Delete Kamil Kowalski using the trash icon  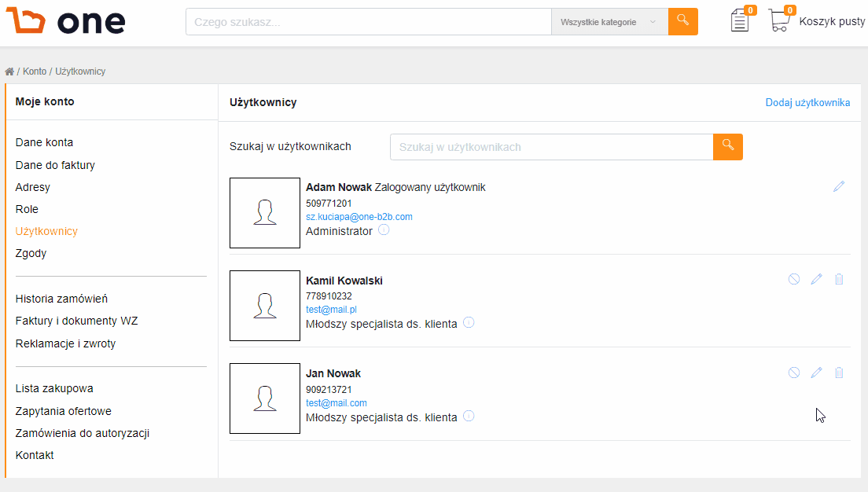(839, 279)
